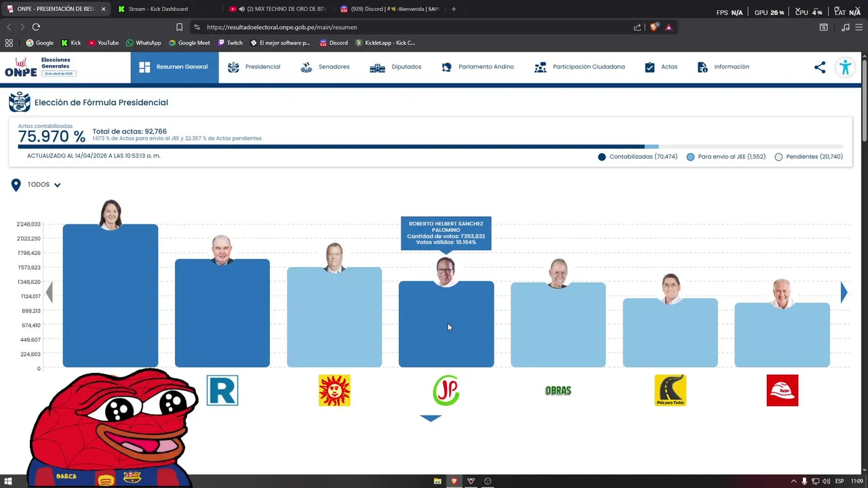
Task: Select the bar above the sun logo
Action: (x=334, y=317)
